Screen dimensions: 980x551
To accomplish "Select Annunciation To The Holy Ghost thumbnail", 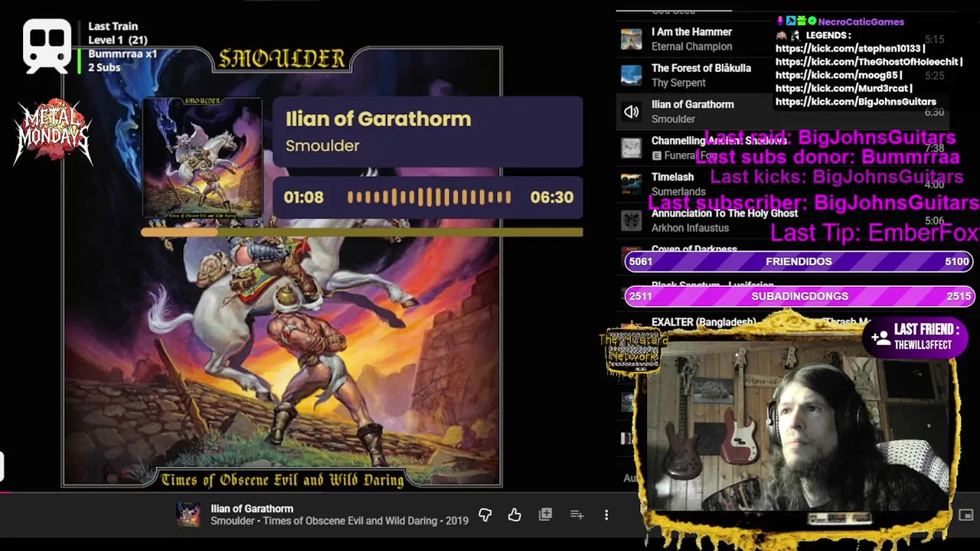I will point(631,220).
